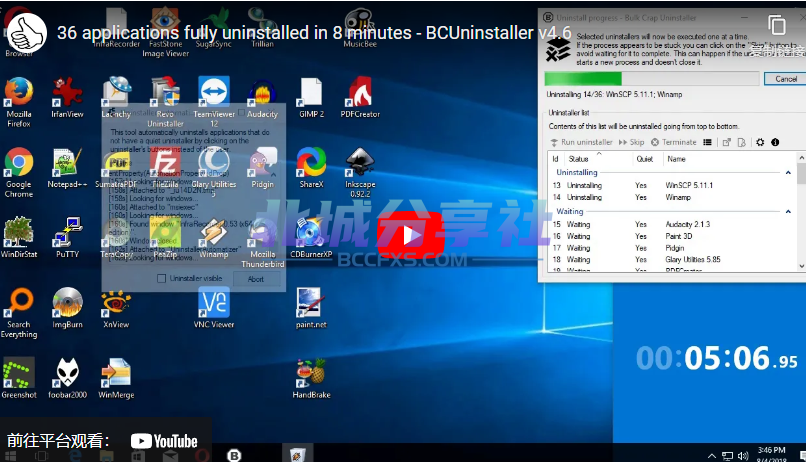Select the XnView desktop icon
Screen dimensions: 806x462
click(x=116, y=308)
